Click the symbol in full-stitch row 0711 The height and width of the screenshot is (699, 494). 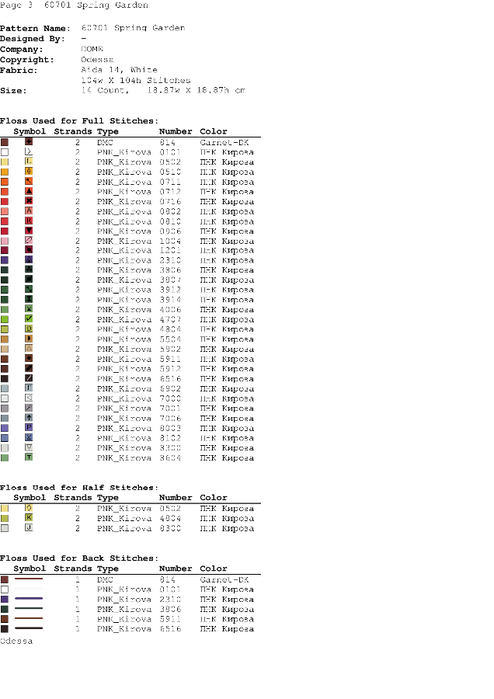pyautogui.click(x=29, y=181)
